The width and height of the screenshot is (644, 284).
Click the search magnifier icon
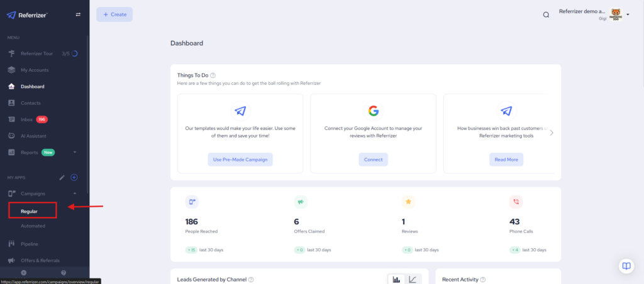coord(546,14)
